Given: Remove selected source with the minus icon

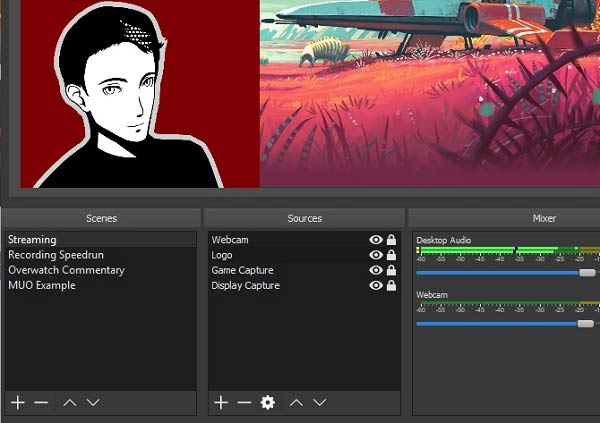Looking at the screenshot, I should point(244,402).
